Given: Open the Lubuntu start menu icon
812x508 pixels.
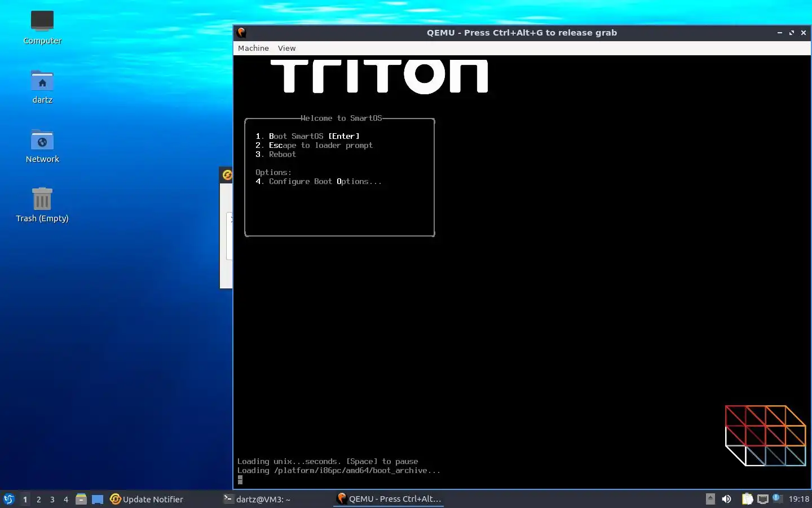Looking at the screenshot, I should (9, 499).
